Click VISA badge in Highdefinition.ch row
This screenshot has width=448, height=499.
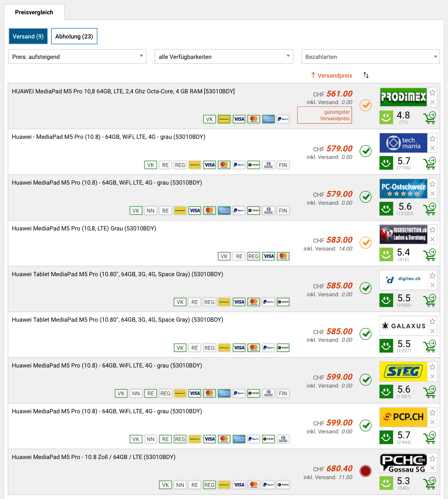point(268,256)
